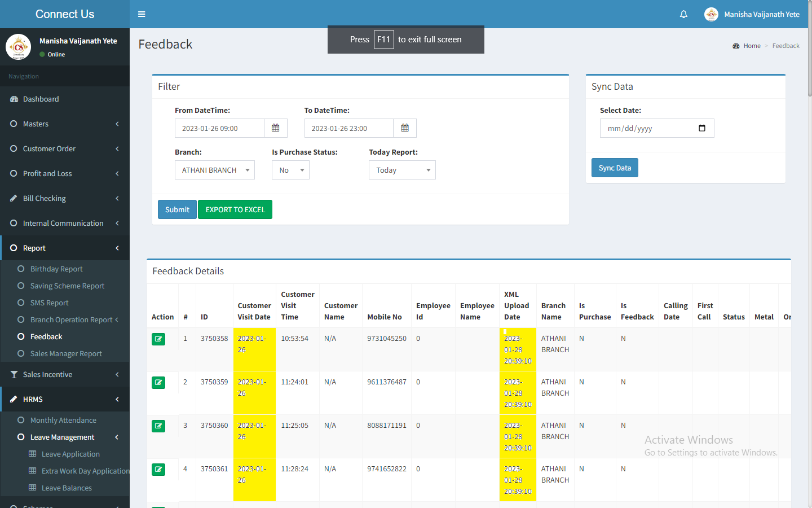Viewport: 812px width, 508px height.
Task: Edit feedback row with ID 3750360
Action: point(158,426)
